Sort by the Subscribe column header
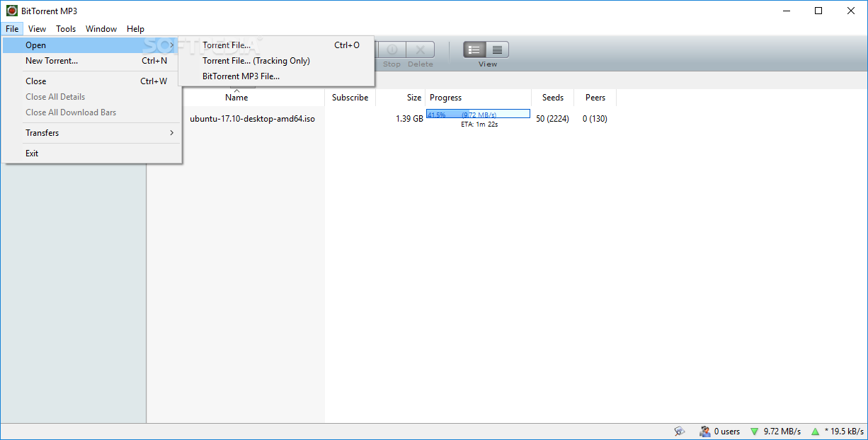Image resolution: width=868 pixels, height=440 pixels. pyautogui.click(x=350, y=98)
